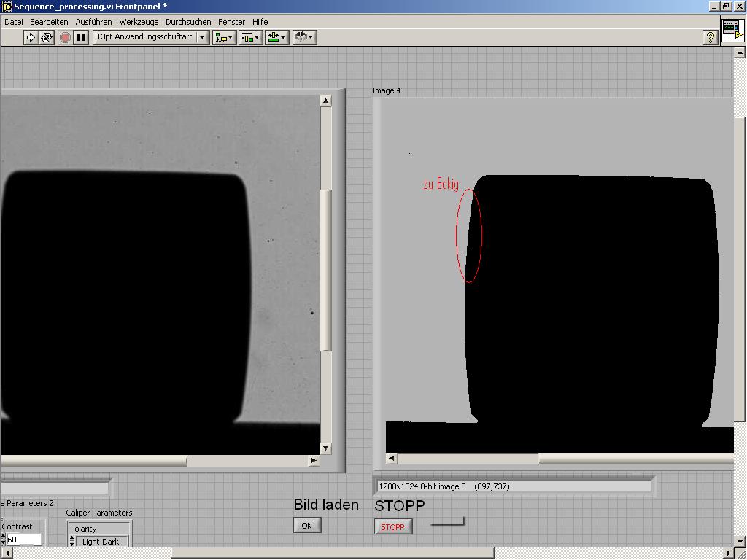747x560 pixels.
Task: Click the left grayscale image display
Action: (x=160, y=275)
